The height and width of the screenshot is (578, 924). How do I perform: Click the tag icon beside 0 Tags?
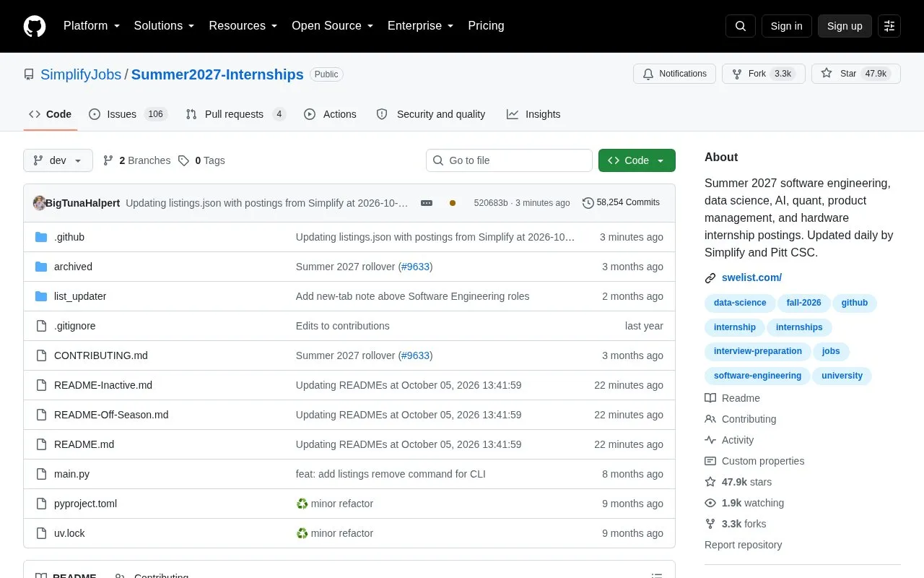184,160
